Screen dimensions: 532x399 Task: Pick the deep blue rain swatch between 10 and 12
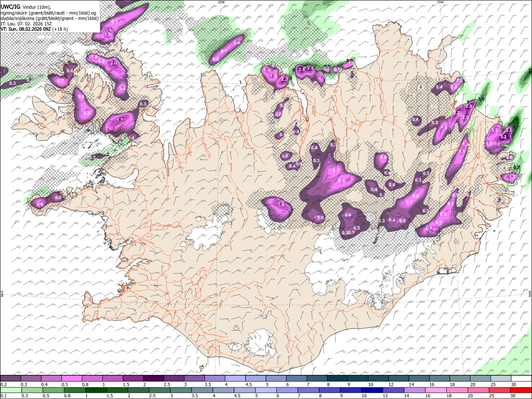click(373, 390)
